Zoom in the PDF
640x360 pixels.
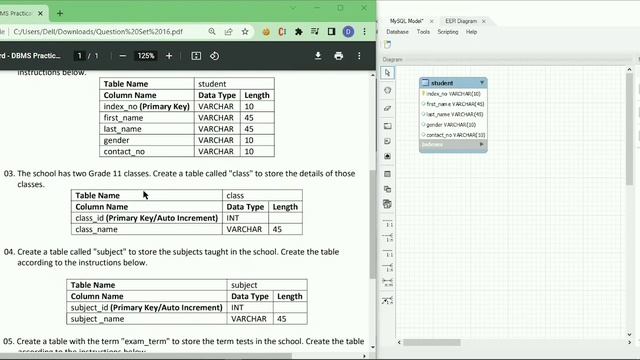point(169,56)
